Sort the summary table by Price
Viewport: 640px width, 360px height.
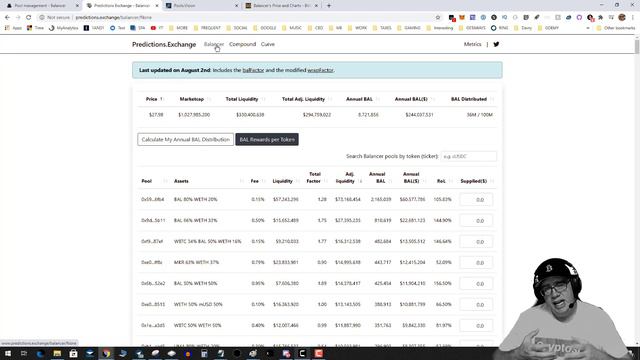tap(154, 99)
